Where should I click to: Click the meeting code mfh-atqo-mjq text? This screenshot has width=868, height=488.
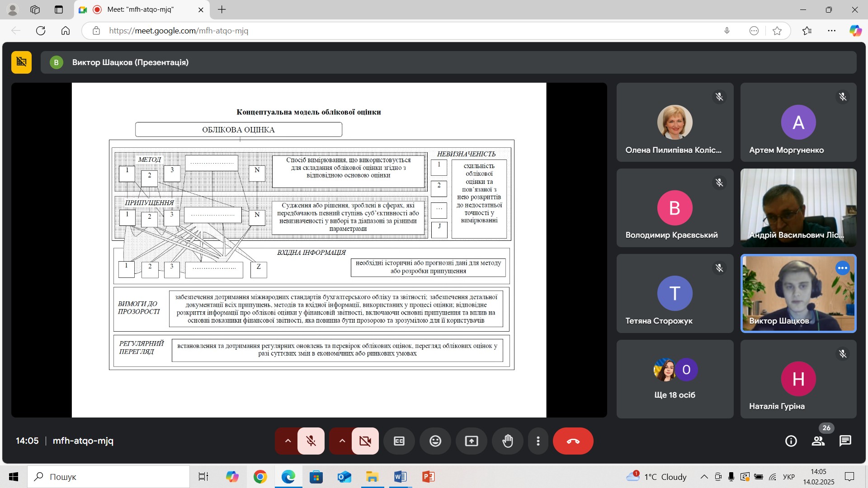83,441
